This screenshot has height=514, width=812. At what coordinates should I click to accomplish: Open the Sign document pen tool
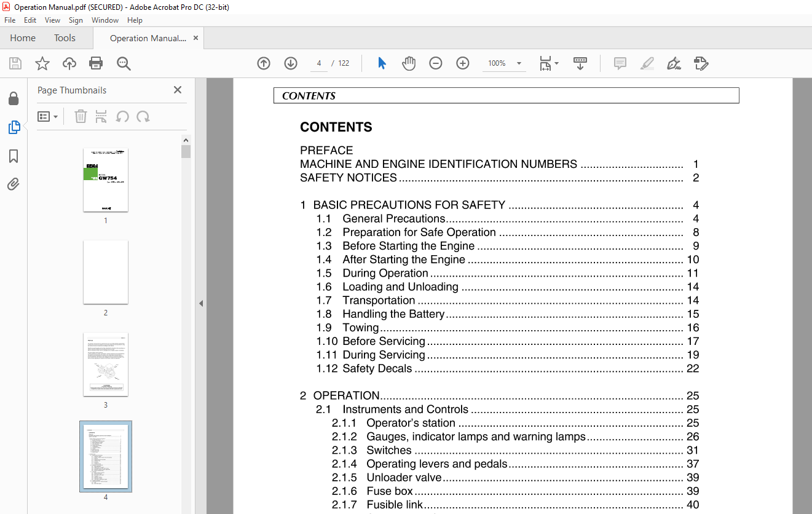[x=674, y=63]
